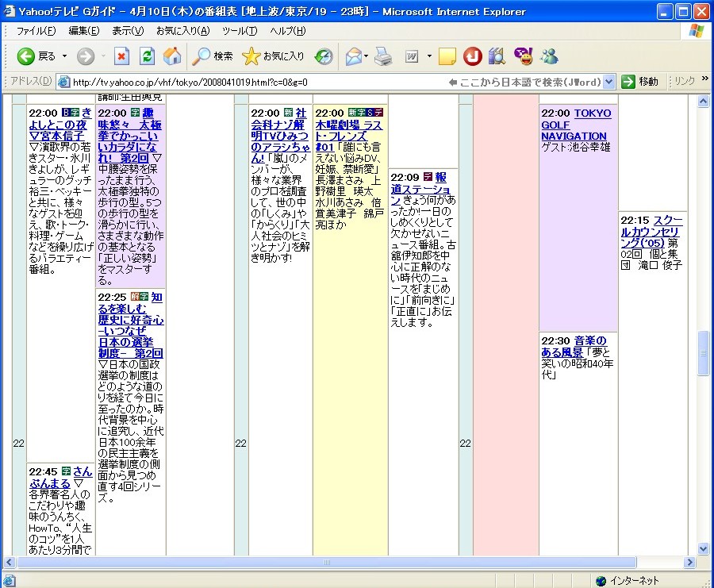The height and width of the screenshot is (588, 714).
Task: Click the yellow note toolbar icon
Action: pyautogui.click(x=447, y=56)
